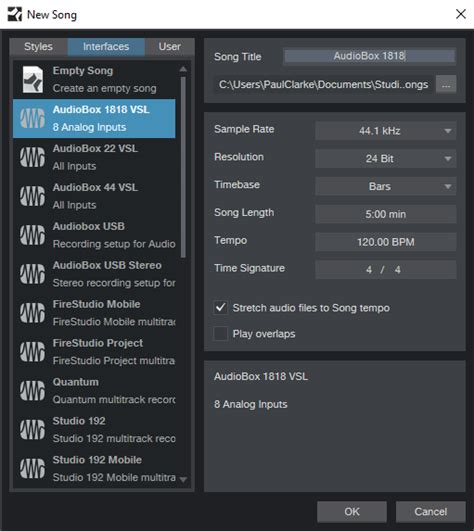Select the Quantum template title
474x531 pixels.
(76, 382)
